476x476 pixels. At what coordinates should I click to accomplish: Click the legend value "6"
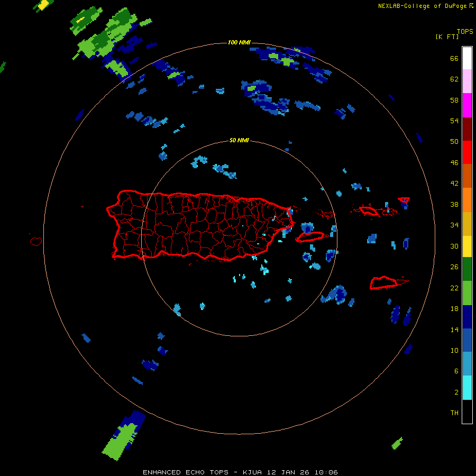coord(456,371)
